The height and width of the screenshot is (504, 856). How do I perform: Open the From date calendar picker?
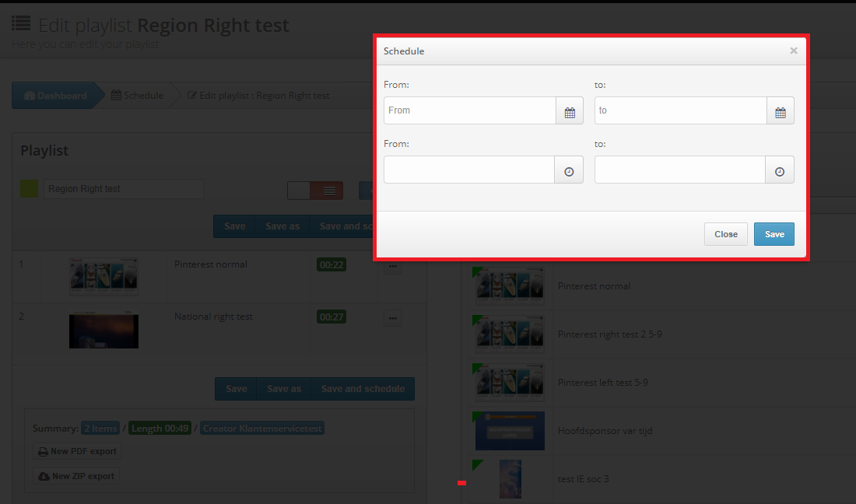(x=570, y=110)
